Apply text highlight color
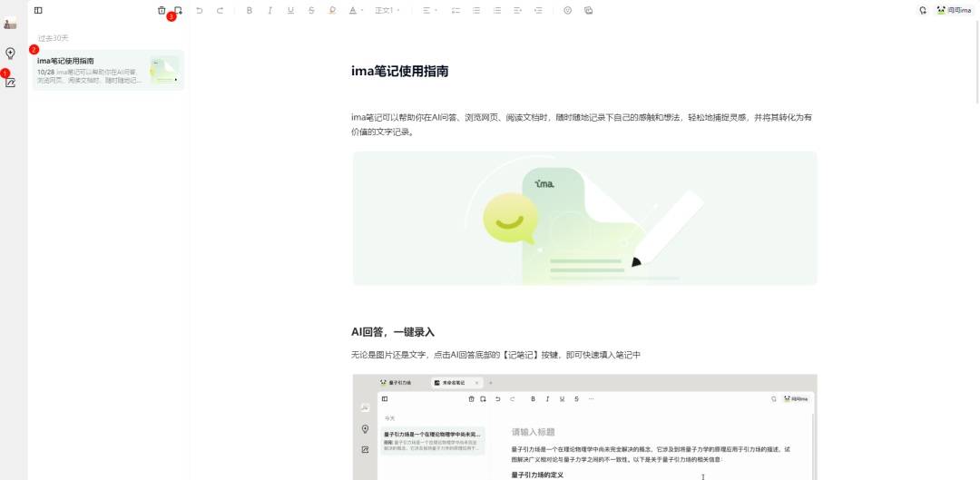 click(332, 11)
